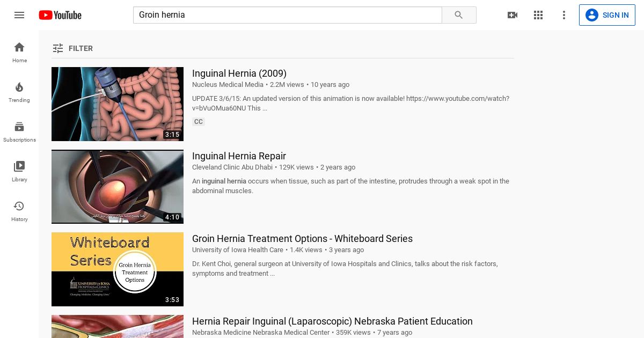Screen dimensions: 644x338
Task: Visit the Cleveland Clinic Abu Dhabi channel
Action: (x=232, y=167)
